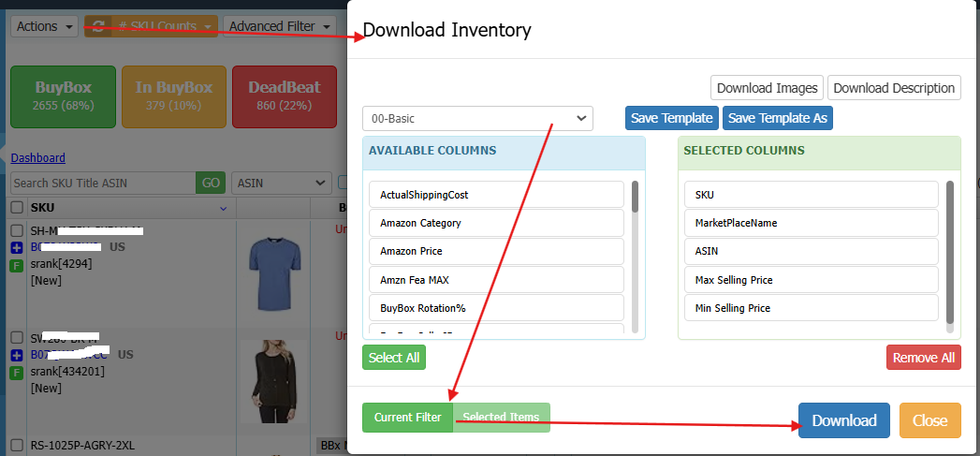Click the Dashboard link

(x=37, y=158)
